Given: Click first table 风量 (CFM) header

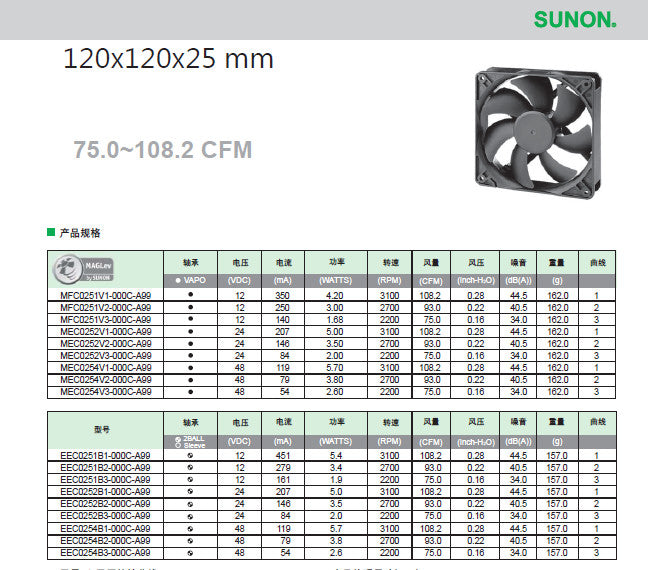Looking at the screenshot, I should click(x=431, y=269).
